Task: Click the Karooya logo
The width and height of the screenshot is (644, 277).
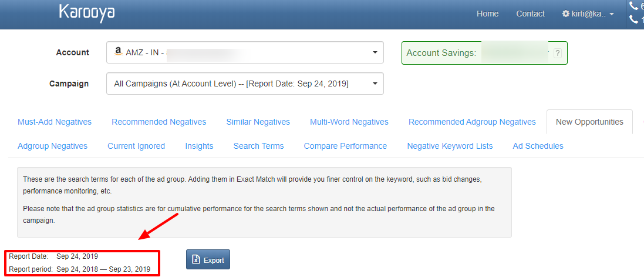Action: point(87,14)
